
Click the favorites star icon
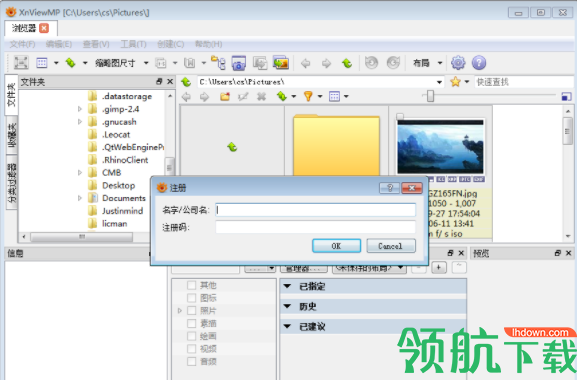click(455, 82)
